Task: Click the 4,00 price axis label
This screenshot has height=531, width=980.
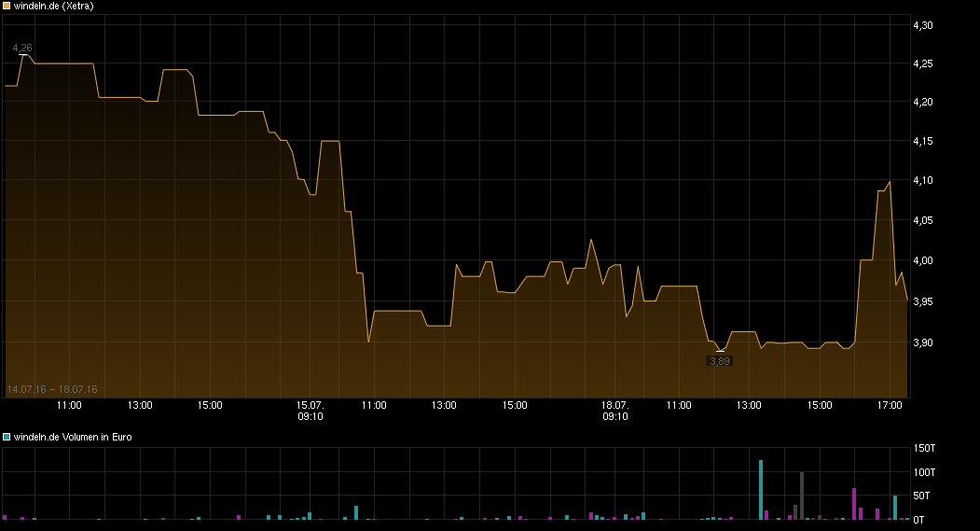Action: coord(922,261)
